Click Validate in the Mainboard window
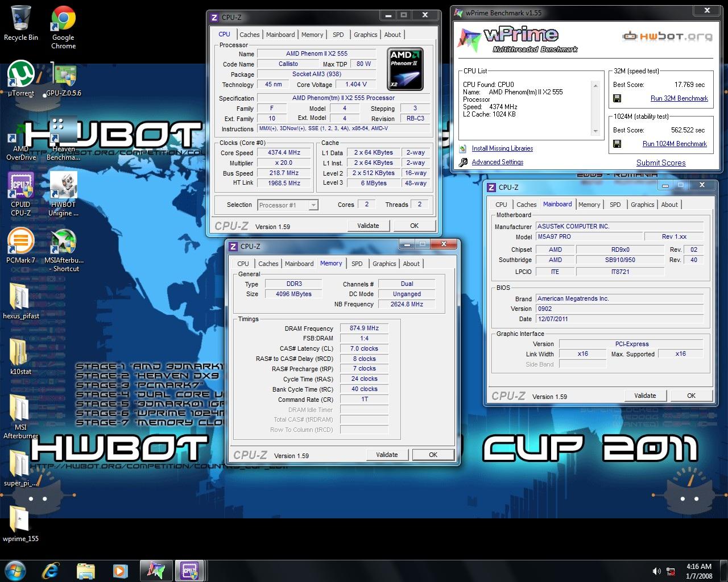The width and height of the screenshot is (728, 582). (x=645, y=396)
